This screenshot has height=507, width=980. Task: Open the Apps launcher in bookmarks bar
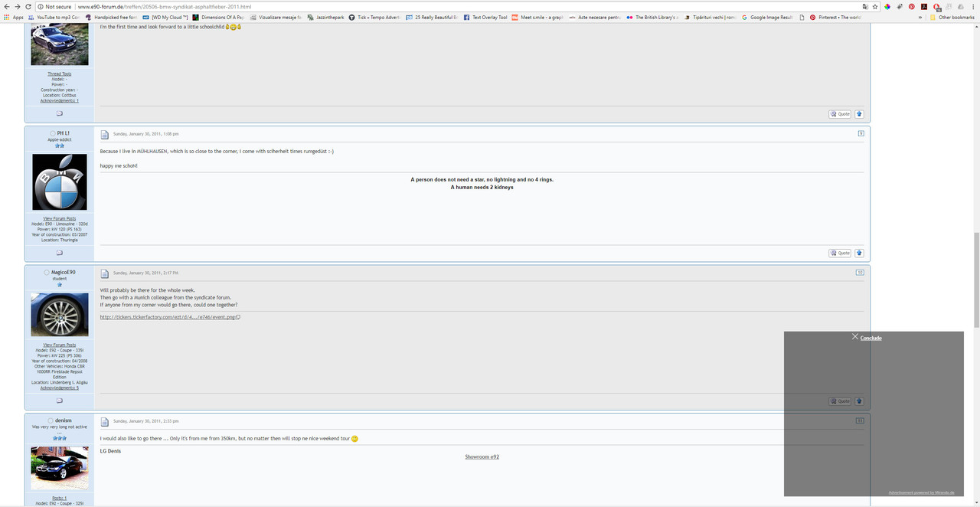tap(14, 17)
